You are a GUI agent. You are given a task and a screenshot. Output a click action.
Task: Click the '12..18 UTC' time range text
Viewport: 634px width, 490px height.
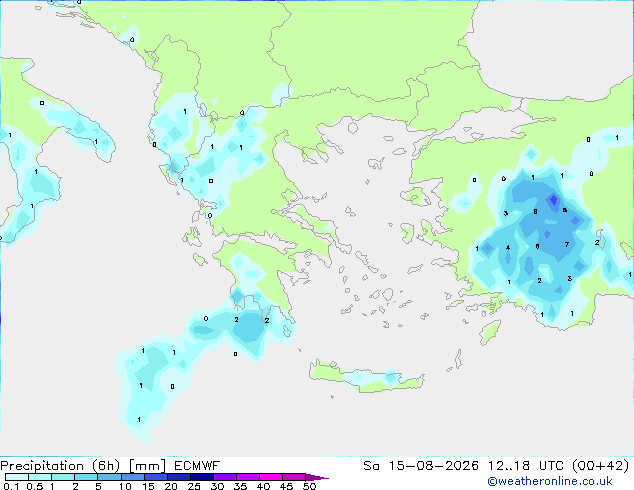pyautogui.click(x=525, y=466)
